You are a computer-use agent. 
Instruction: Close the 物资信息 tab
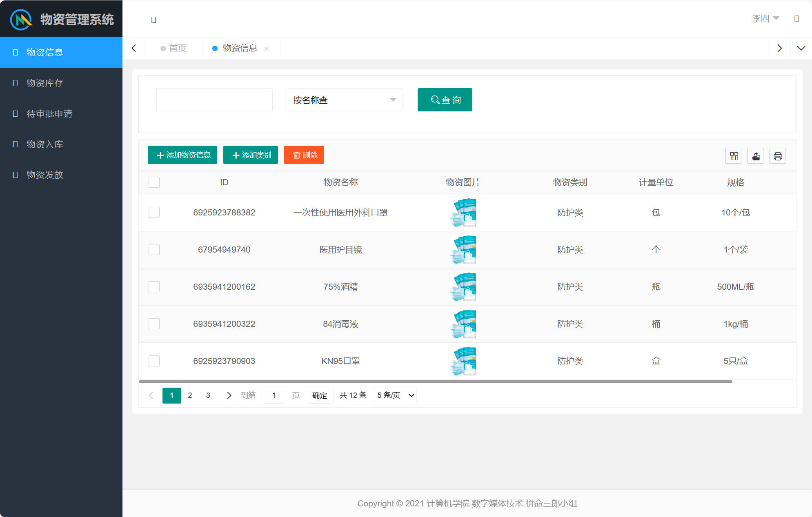pyautogui.click(x=267, y=49)
